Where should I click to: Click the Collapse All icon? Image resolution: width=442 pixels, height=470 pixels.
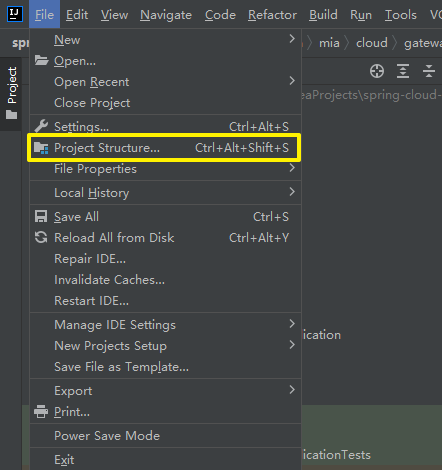429,71
